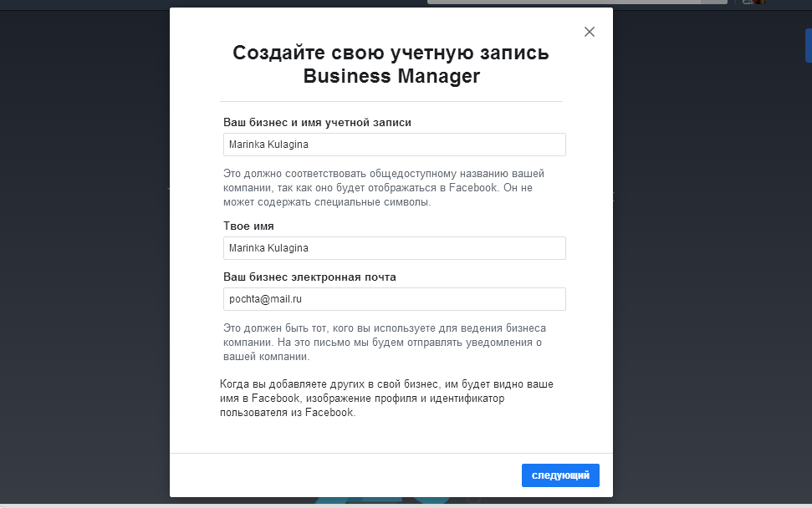The width and height of the screenshot is (812, 508).
Task: Click the hint text starting "Это должно соответствовать"
Action: pos(384,188)
